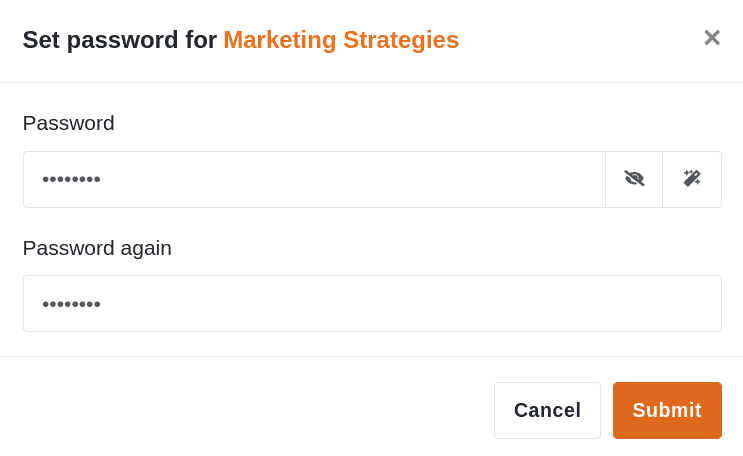This screenshot has height=456, width=743.
Task: Dismiss the dialog using the X icon
Action: click(x=711, y=38)
